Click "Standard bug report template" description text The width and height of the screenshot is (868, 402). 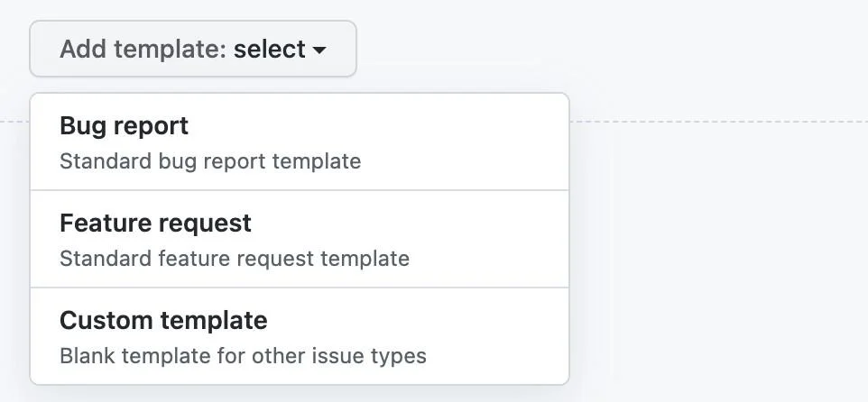[210, 161]
